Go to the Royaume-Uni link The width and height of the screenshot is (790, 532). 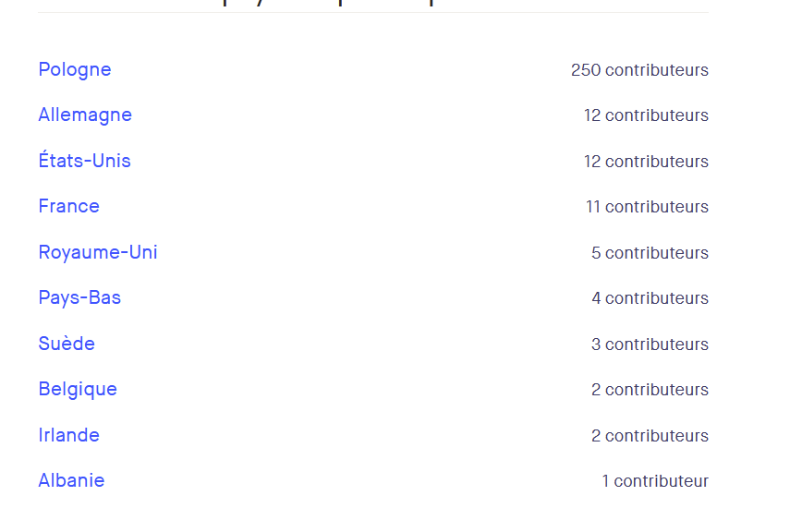point(98,252)
